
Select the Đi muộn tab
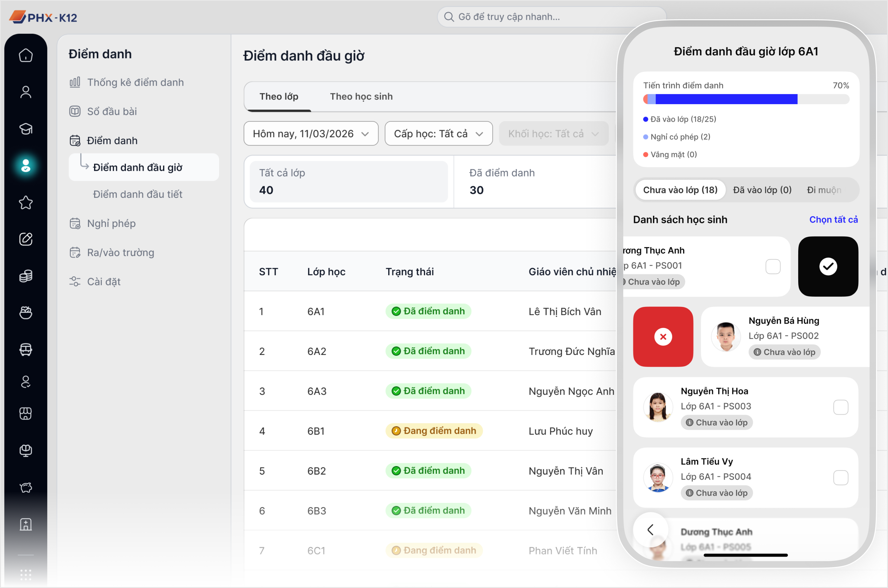824,190
